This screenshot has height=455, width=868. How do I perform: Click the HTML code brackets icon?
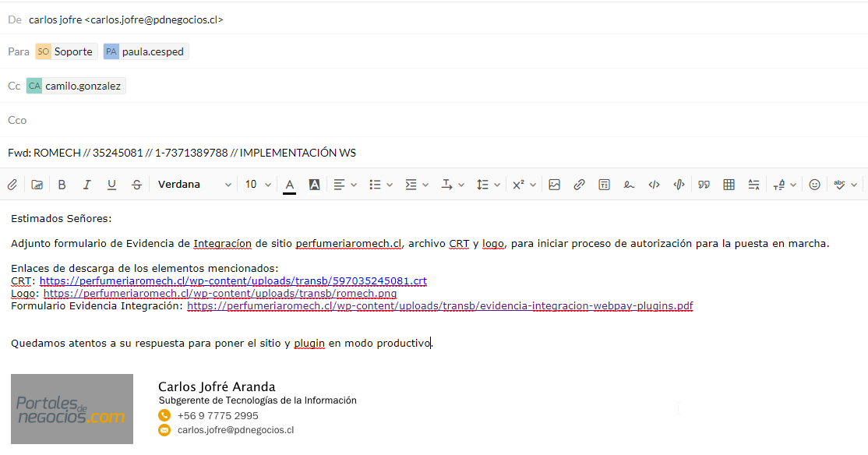654,185
